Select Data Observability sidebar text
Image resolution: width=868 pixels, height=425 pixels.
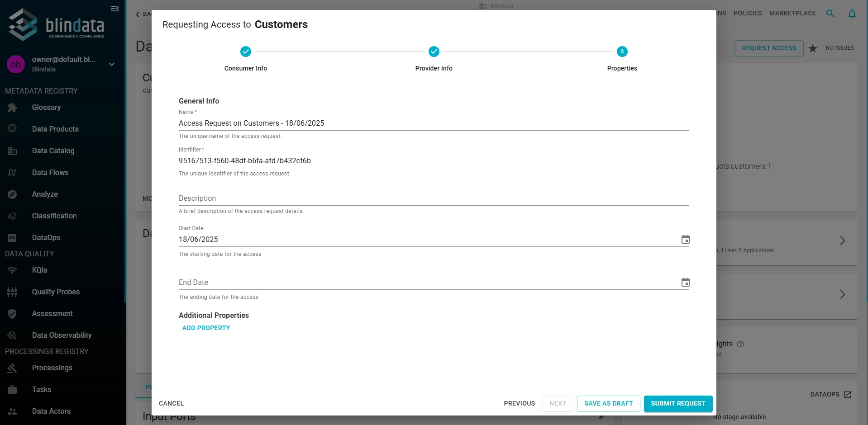pos(62,335)
